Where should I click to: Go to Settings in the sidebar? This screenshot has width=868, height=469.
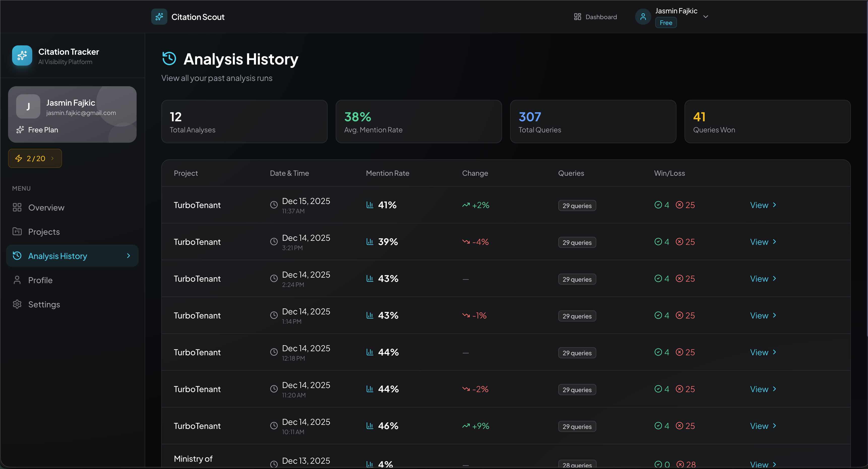[x=44, y=304]
